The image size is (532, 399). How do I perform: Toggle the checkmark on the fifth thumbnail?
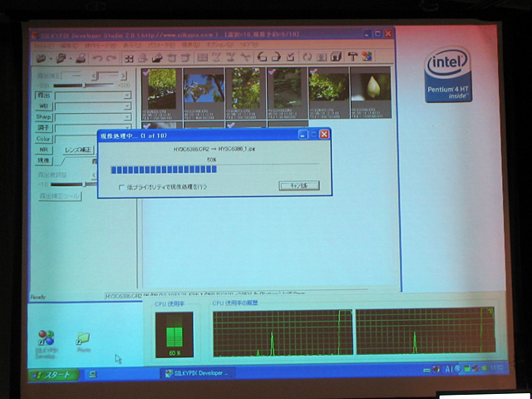(313, 72)
